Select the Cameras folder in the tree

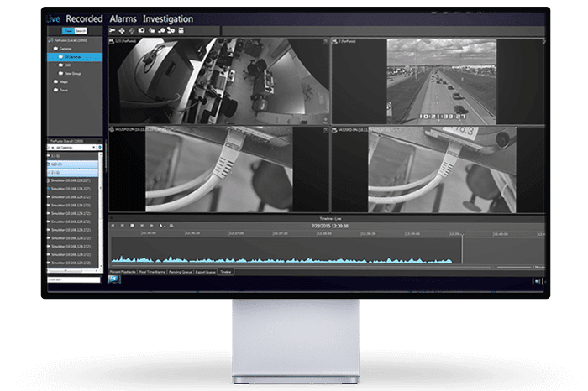coord(63,49)
